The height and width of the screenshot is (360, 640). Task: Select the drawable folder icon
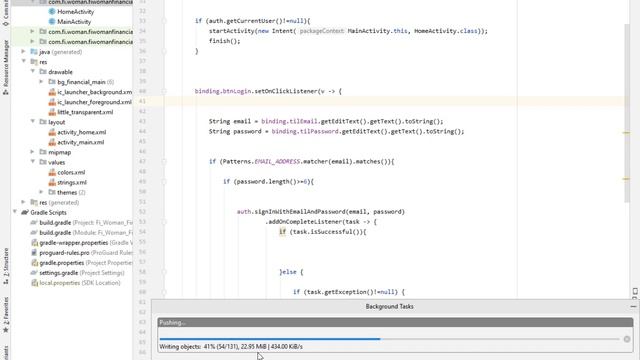(x=43, y=72)
